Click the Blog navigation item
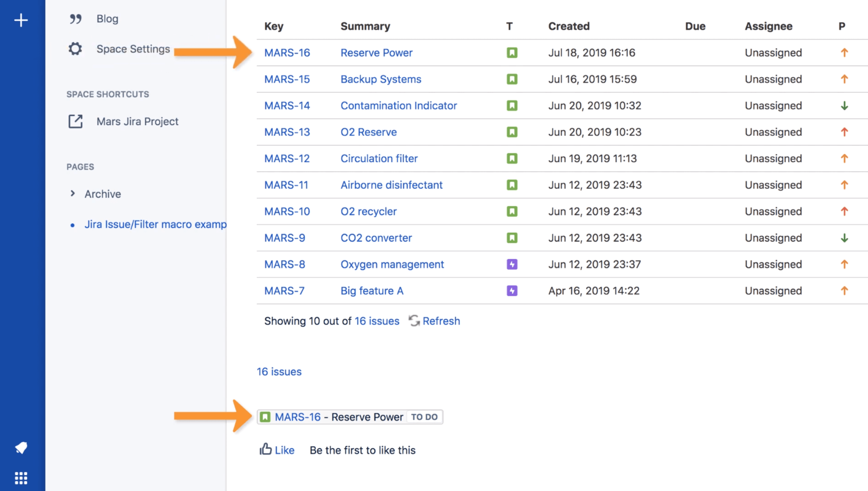The width and height of the screenshot is (868, 491). click(x=107, y=18)
